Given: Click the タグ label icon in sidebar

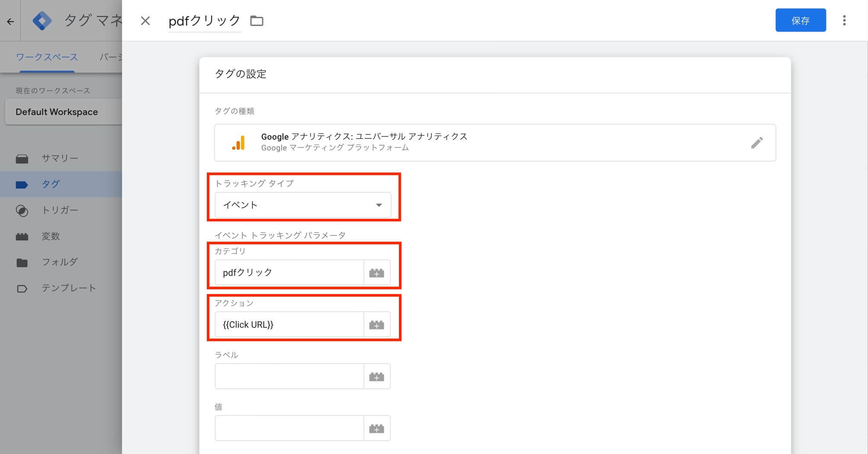Looking at the screenshot, I should (22, 185).
